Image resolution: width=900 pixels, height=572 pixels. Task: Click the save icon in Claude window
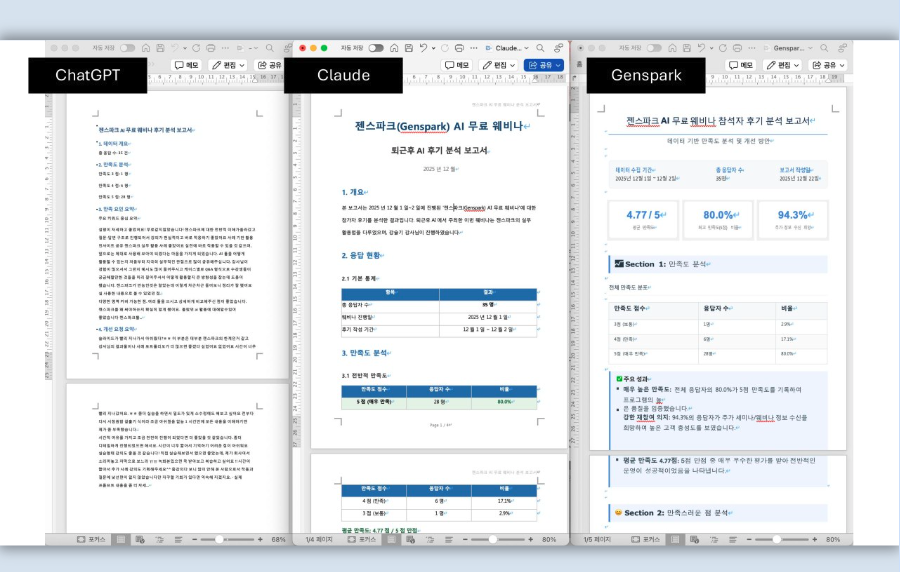coord(407,47)
